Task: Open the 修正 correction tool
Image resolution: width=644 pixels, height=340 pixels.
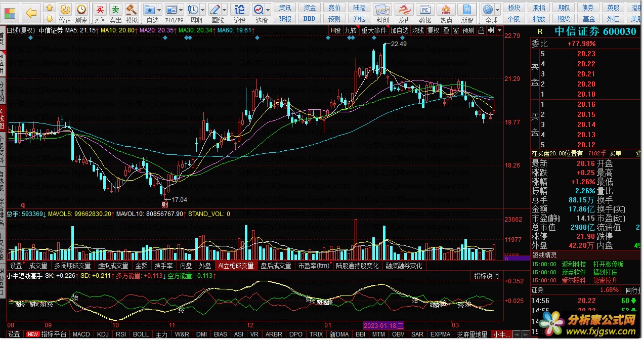Action: pyautogui.click(x=65, y=13)
